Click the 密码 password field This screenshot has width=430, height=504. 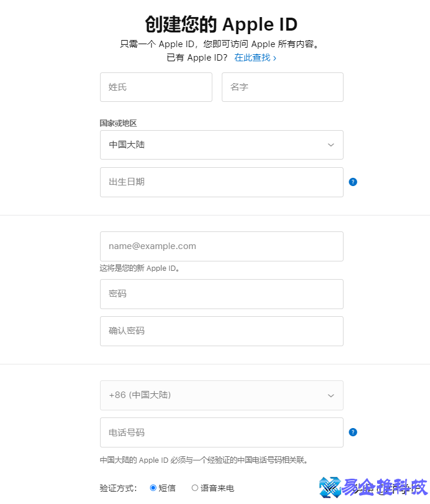[222, 294]
